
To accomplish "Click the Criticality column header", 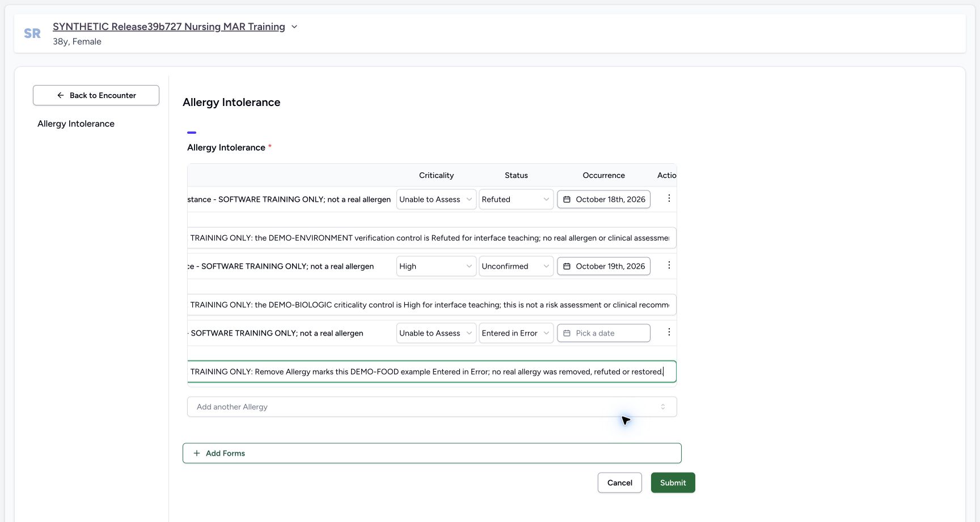I will coord(436,175).
